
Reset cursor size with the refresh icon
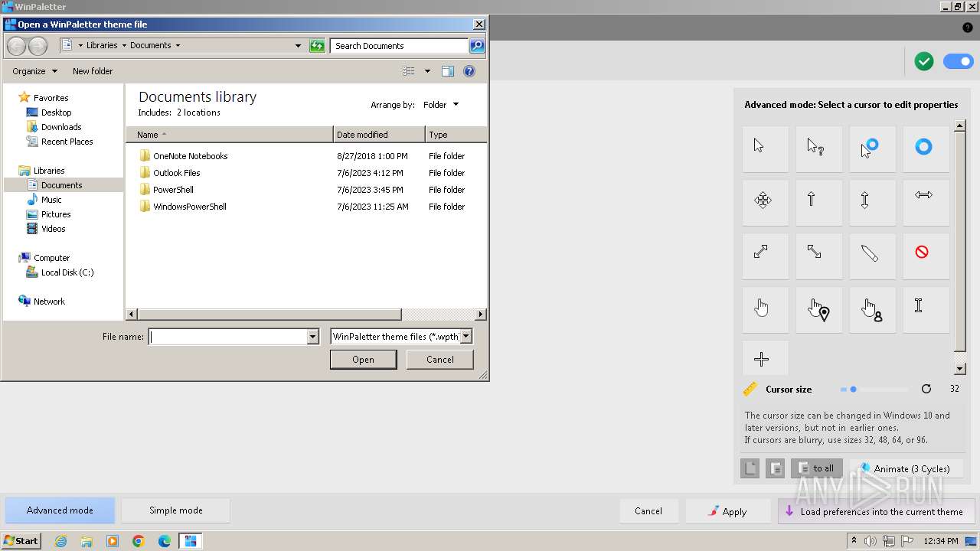coord(926,389)
